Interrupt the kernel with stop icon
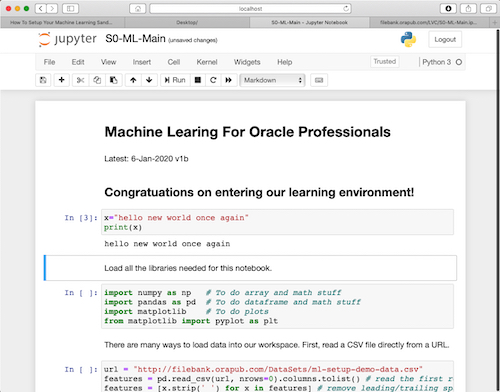This screenshot has height=392, width=500. [x=198, y=80]
